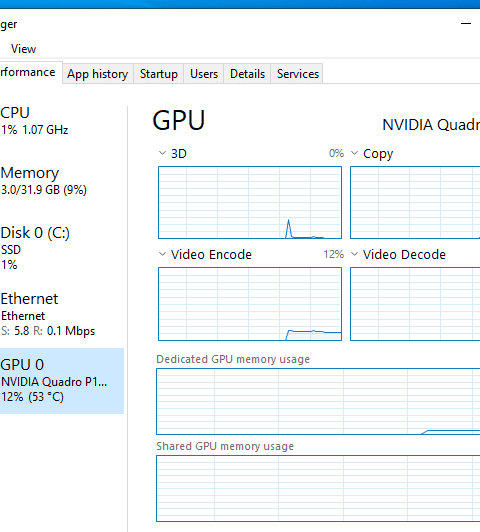The height and width of the screenshot is (532, 480).
Task: Open the Details tab
Action: [247, 74]
